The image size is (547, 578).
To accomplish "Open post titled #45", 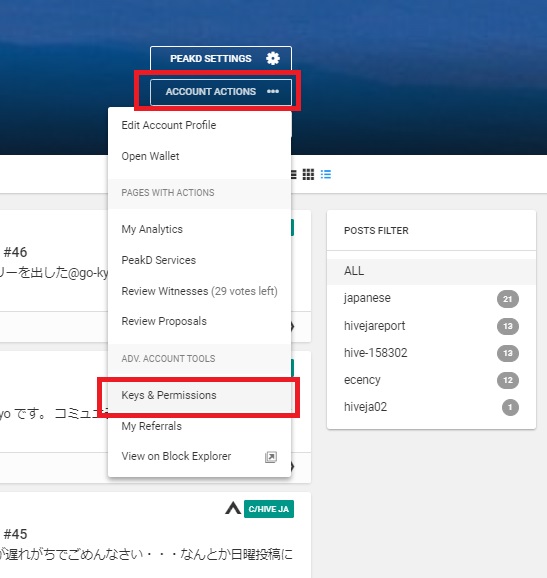I will 15,534.
